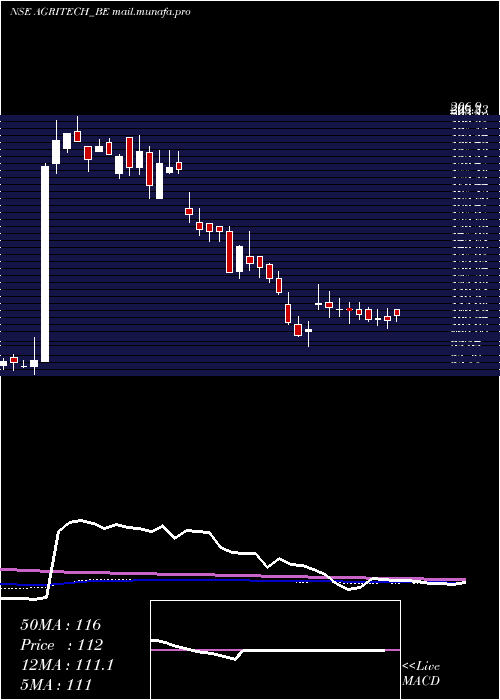Image resolution: width=500 pixels, height=700 pixels.
Task: Click the '<<Live MACD' label
Action: click(x=421, y=673)
